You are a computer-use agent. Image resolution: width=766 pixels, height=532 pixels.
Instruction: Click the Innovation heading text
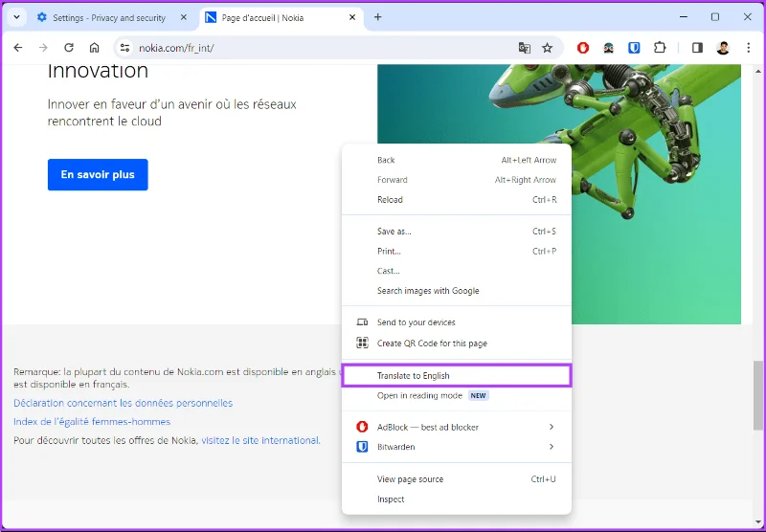[x=98, y=71]
